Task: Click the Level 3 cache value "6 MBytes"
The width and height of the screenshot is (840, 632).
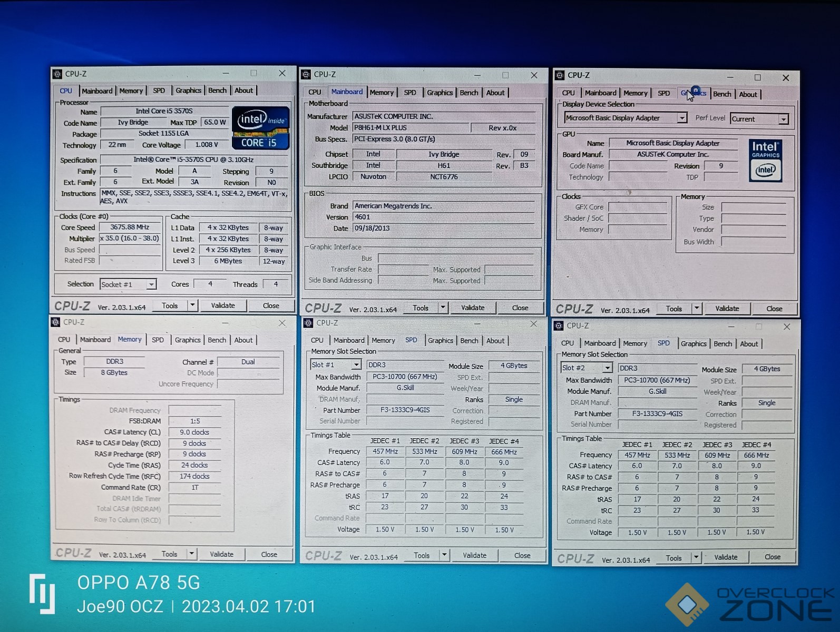Action: click(228, 261)
